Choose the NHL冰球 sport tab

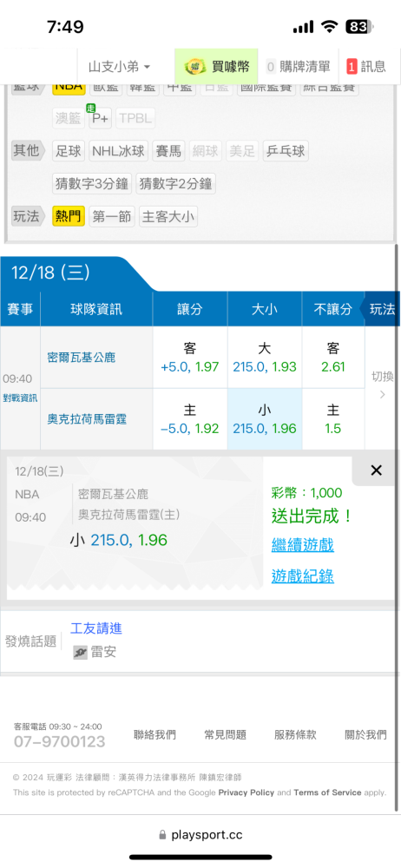coord(119,150)
